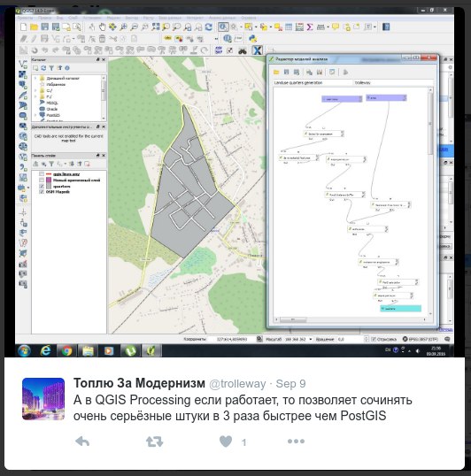Click the Add Vector Layer side icon
This screenshot has width=471, height=476.
[23, 64]
